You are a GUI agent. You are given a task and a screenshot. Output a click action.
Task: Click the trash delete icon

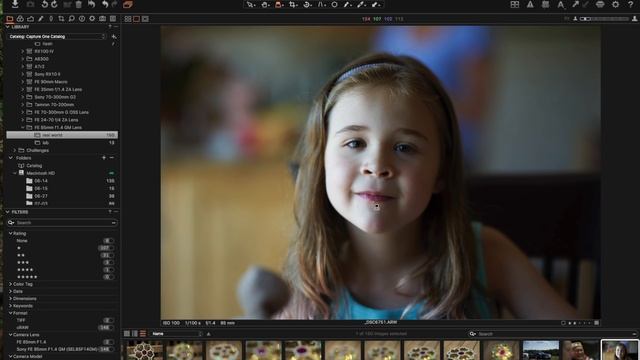click(78, 4)
